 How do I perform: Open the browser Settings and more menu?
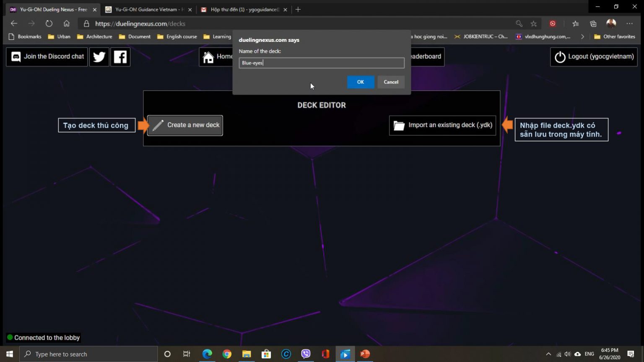(629, 23)
